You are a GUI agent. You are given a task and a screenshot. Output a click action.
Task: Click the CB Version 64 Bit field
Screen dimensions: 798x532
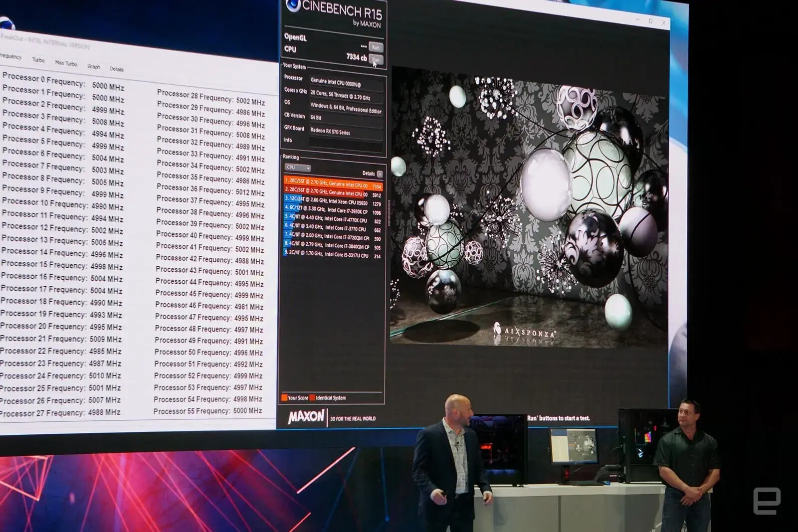346,119
